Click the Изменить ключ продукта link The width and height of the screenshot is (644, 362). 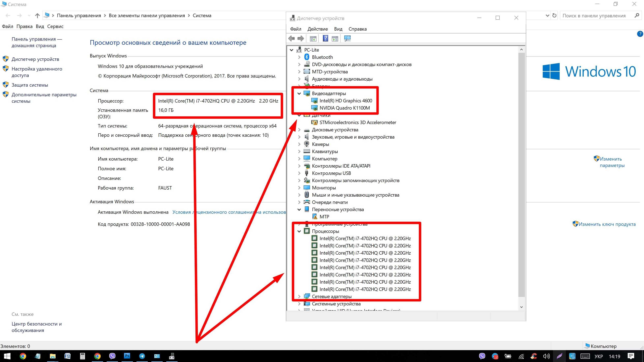click(607, 224)
